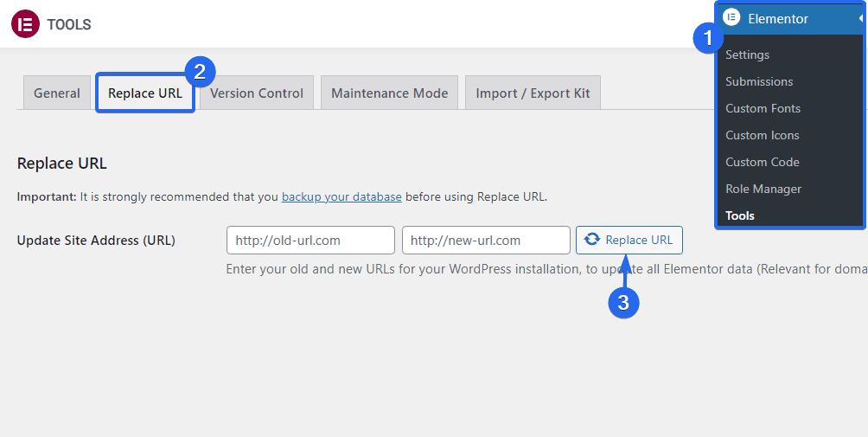The width and height of the screenshot is (868, 437).
Task: Click the 'Enter your old and new URLs' description
Action: tap(547, 269)
